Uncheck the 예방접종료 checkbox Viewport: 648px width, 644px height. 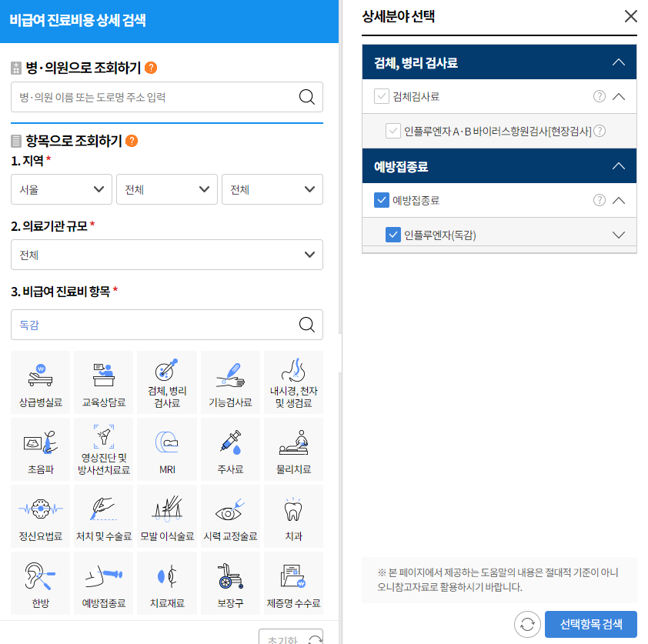[380, 200]
